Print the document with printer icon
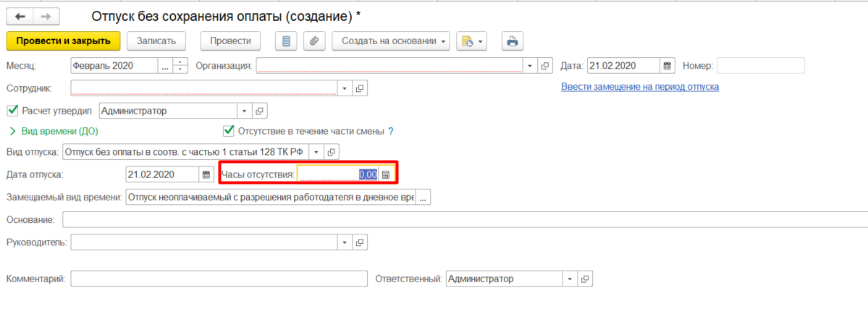The height and width of the screenshot is (309, 868). tap(513, 41)
